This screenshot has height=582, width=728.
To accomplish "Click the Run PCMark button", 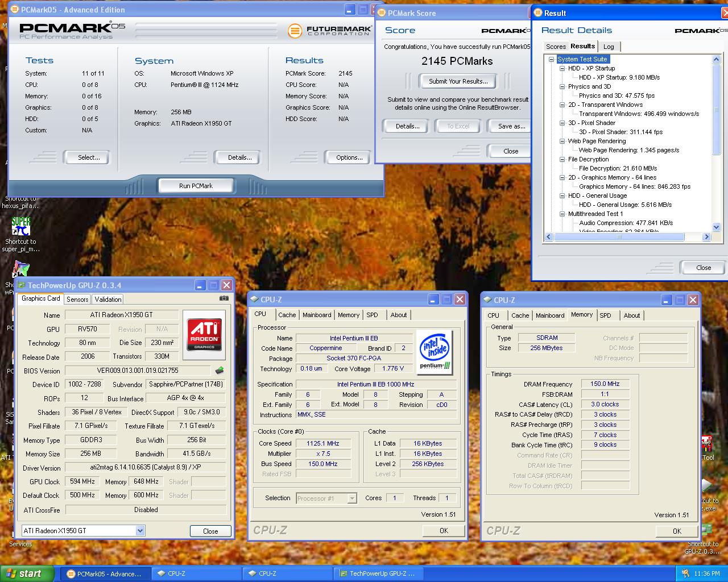I will (x=196, y=186).
